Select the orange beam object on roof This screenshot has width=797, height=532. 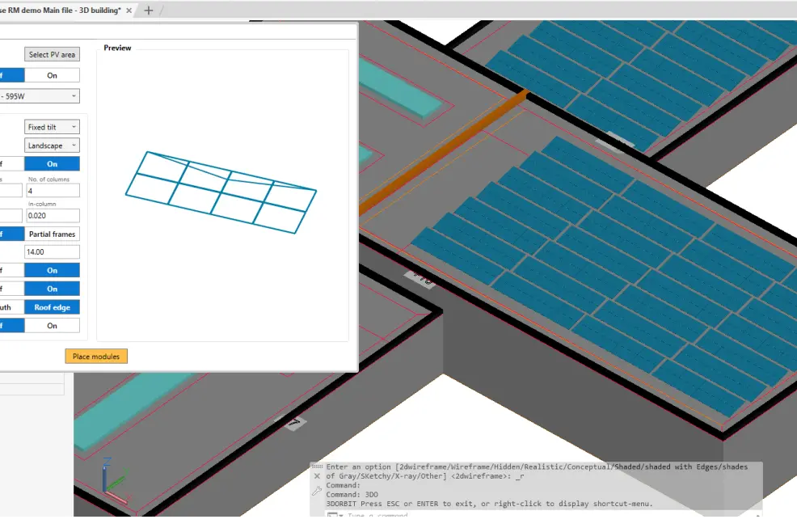[x=443, y=151]
